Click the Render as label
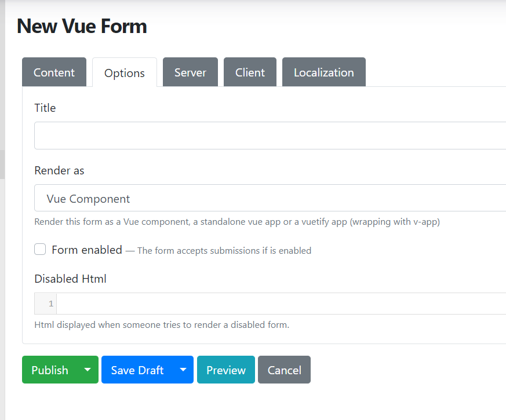 click(x=59, y=170)
